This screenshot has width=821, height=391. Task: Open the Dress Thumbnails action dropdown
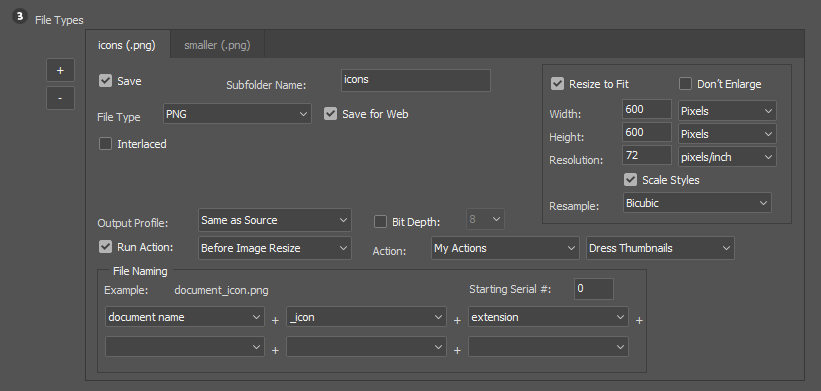(x=660, y=248)
